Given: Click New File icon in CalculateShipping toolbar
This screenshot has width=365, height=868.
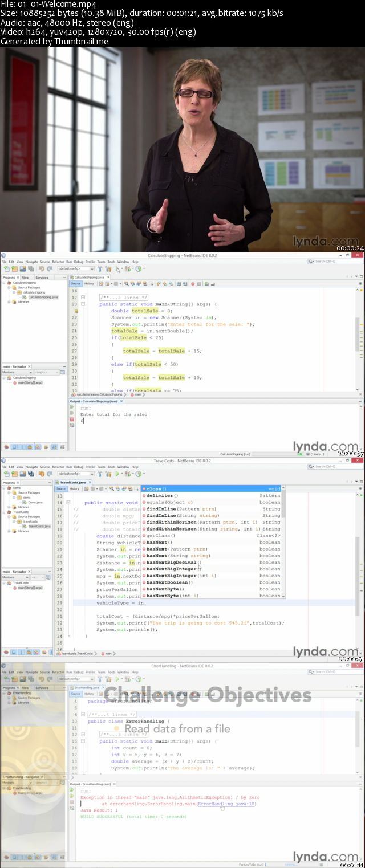Looking at the screenshot, I should coord(7,268).
